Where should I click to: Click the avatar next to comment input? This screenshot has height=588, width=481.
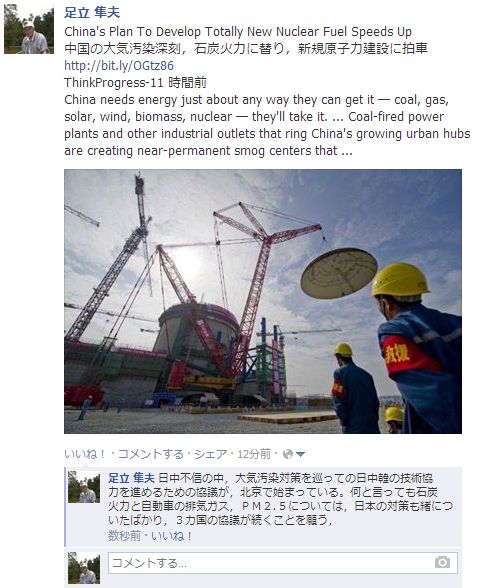tap(84, 567)
